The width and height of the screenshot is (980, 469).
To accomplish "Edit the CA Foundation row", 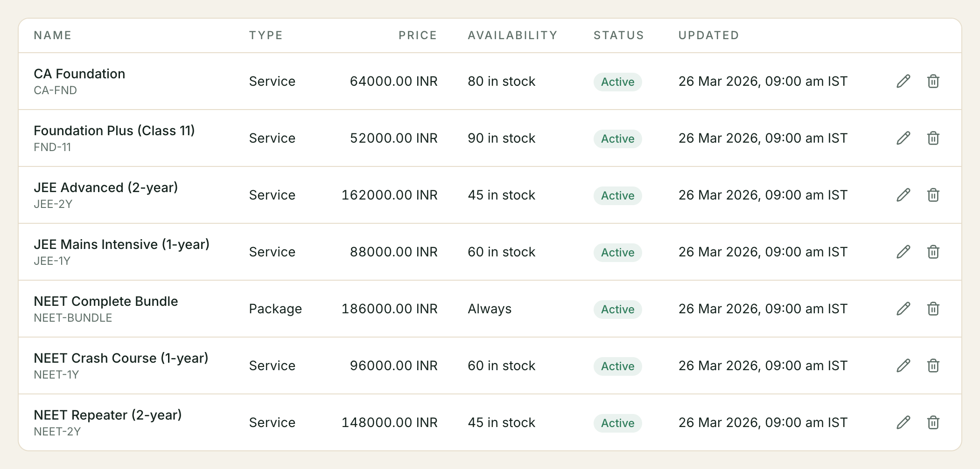I will [903, 81].
